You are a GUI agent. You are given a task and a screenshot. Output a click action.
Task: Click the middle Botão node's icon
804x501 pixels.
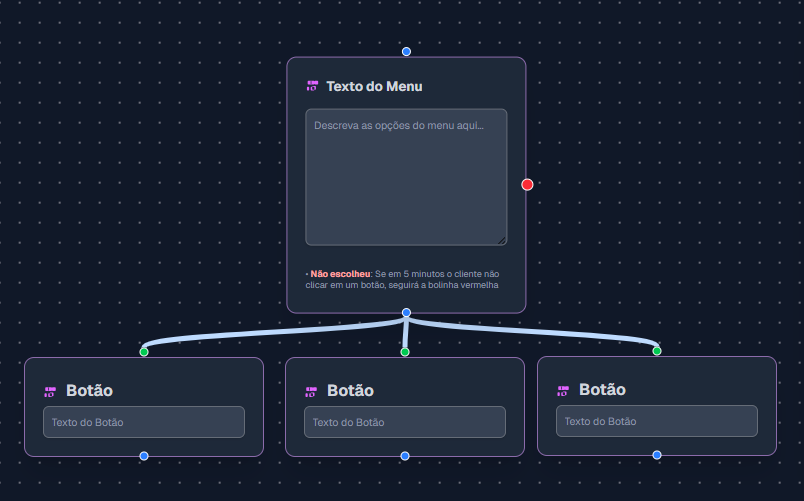311,391
